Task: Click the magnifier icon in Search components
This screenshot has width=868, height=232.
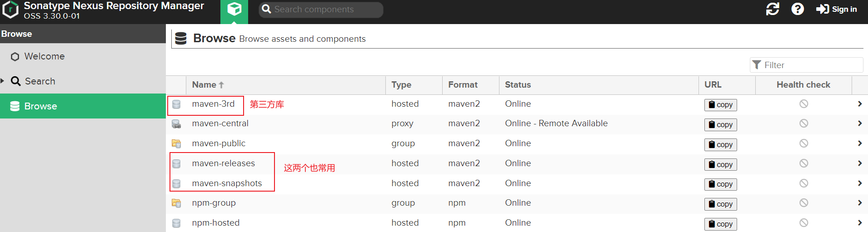Action: tap(267, 9)
